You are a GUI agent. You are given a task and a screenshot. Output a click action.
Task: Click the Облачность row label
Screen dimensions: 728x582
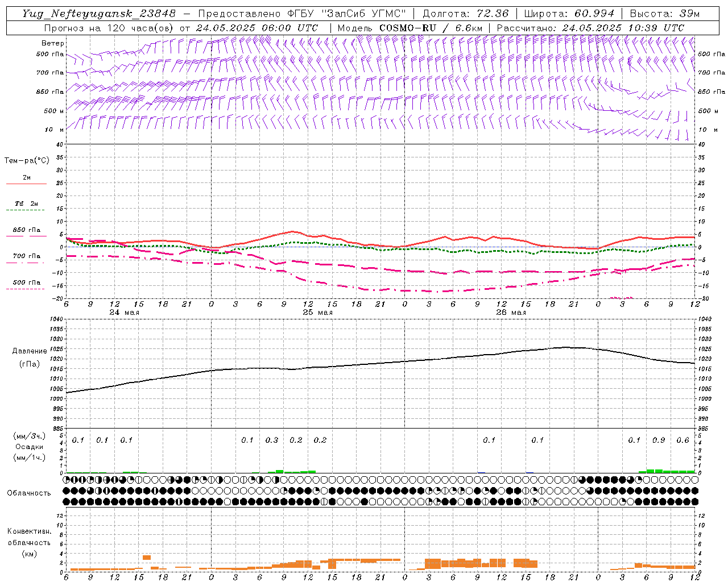(x=29, y=493)
